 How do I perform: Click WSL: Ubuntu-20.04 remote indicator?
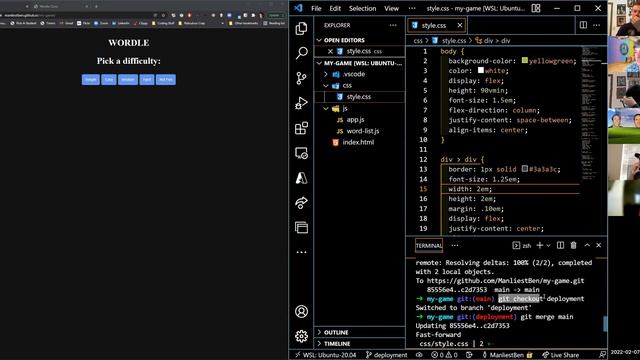point(325,355)
